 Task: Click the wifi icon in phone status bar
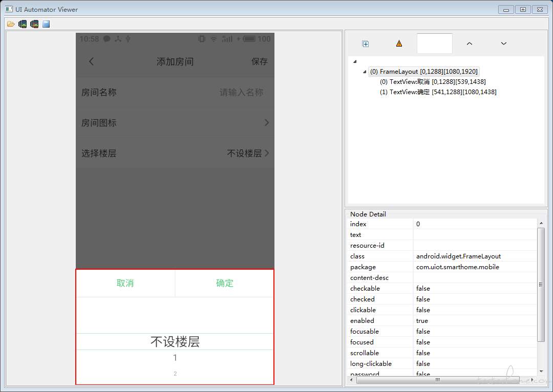pyautogui.click(x=214, y=39)
